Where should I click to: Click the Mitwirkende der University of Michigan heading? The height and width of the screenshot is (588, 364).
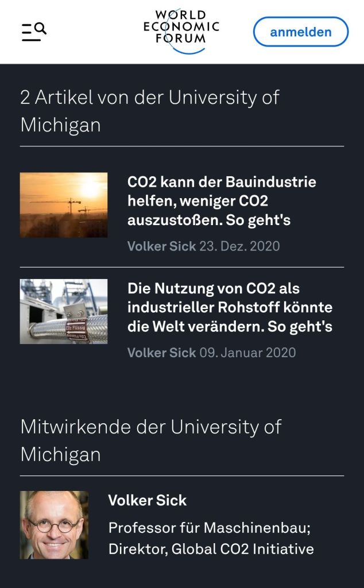pos(151,440)
